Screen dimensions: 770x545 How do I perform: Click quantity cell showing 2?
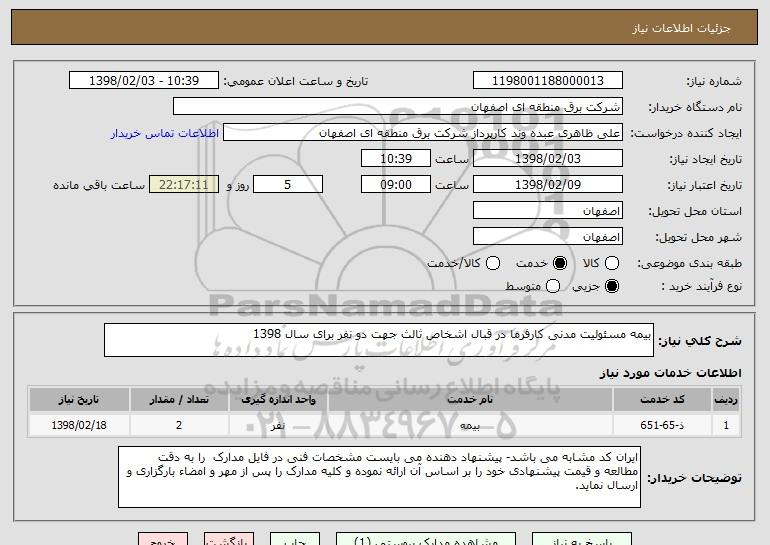coord(179,425)
